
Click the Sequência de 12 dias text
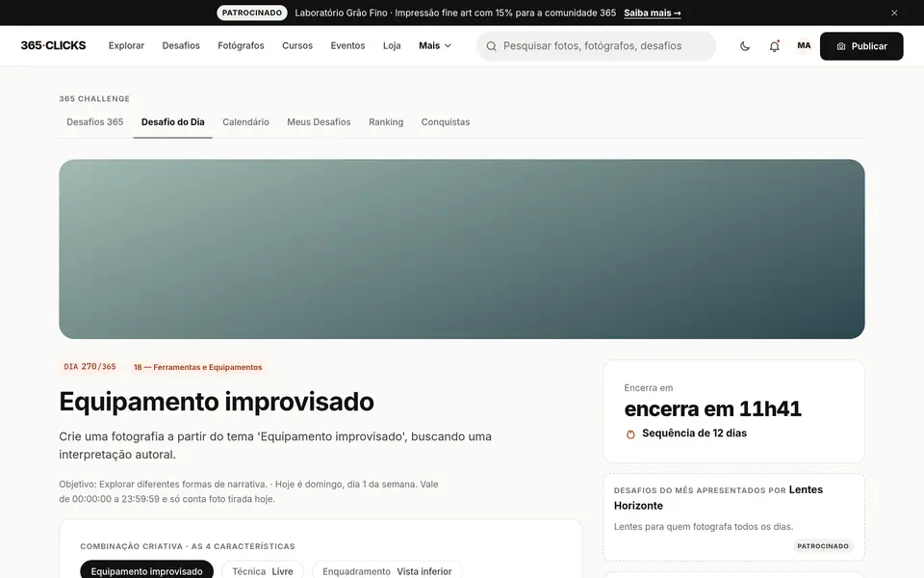point(694,433)
